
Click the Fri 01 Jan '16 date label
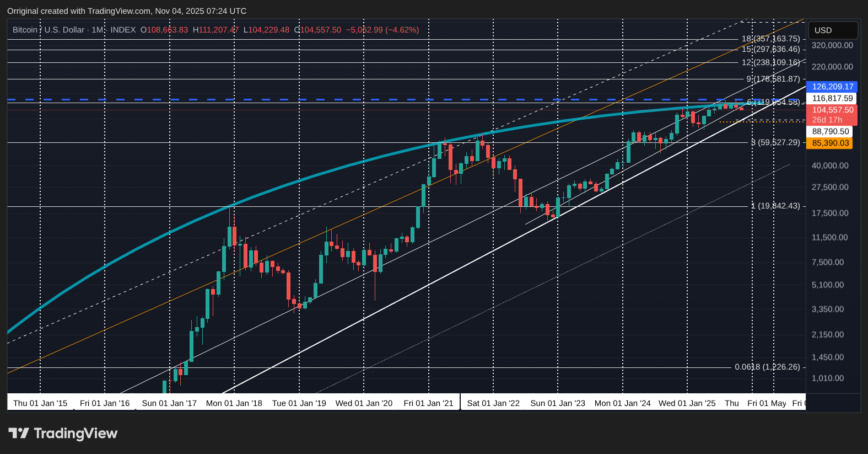105,403
